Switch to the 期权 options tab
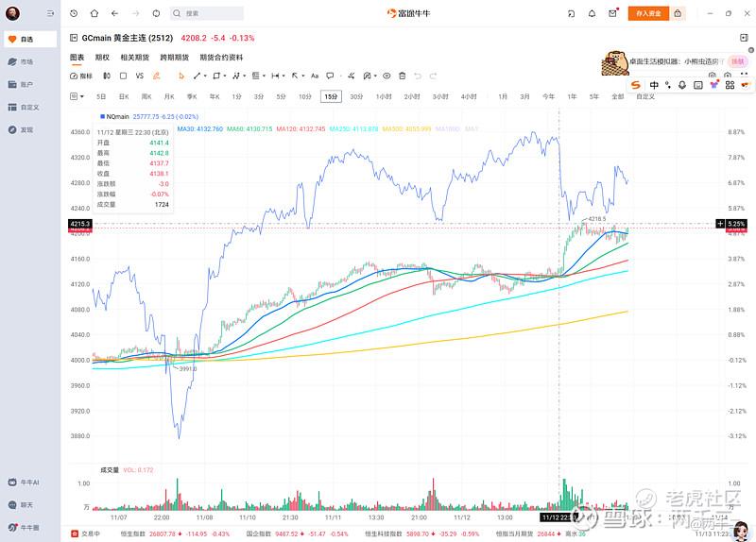 click(102, 58)
